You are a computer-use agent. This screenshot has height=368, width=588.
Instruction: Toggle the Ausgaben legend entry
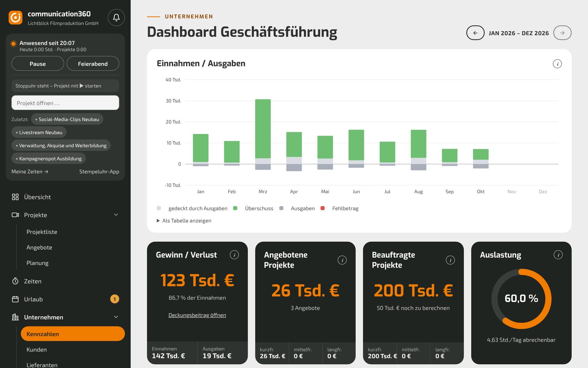tap(297, 208)
